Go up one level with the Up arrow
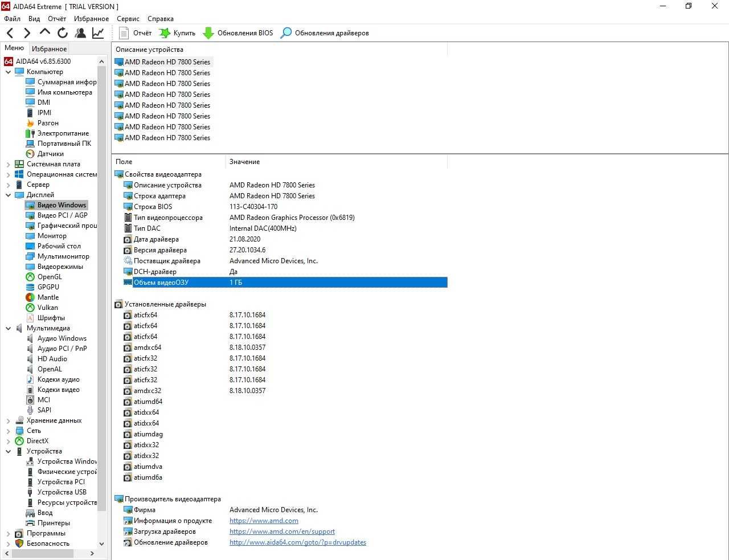 point(45,32)
